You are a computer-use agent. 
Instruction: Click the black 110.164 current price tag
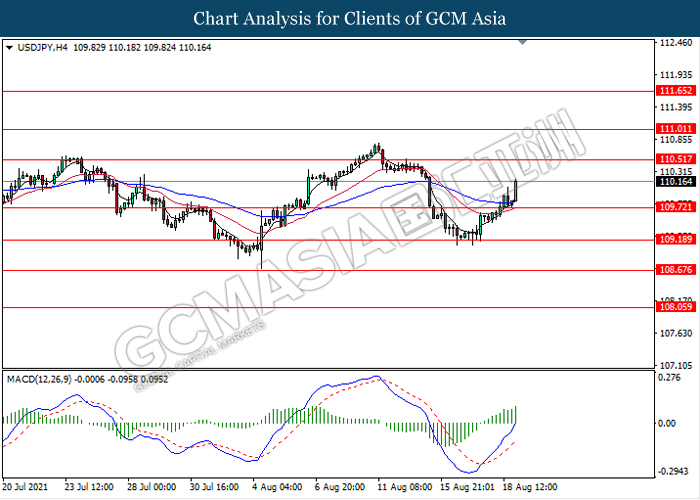tap(676, 182)
